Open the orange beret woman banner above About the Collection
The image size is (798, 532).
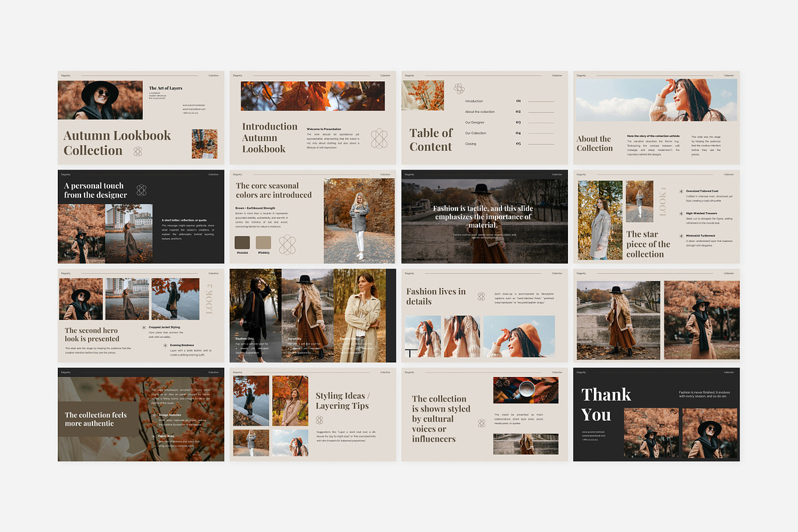coord(656,100)
